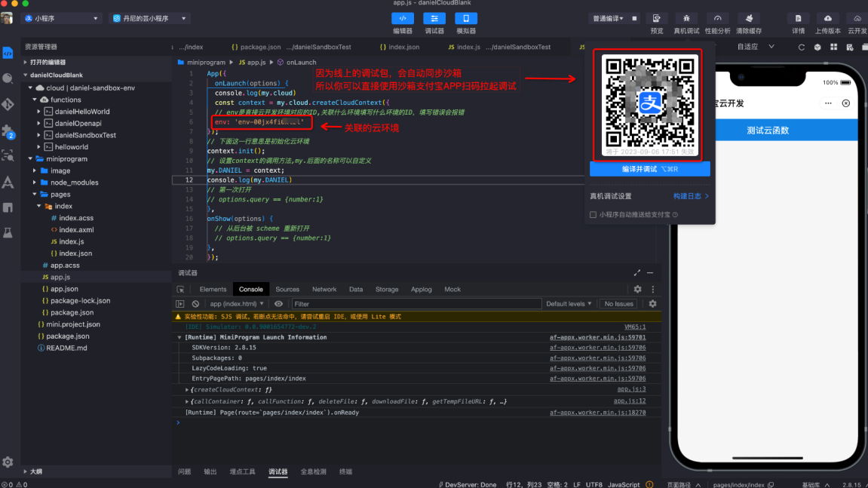Click the 行12, 列23 cursor position status
The width and height of the screenshot is (868, 488).
(523, 485)
